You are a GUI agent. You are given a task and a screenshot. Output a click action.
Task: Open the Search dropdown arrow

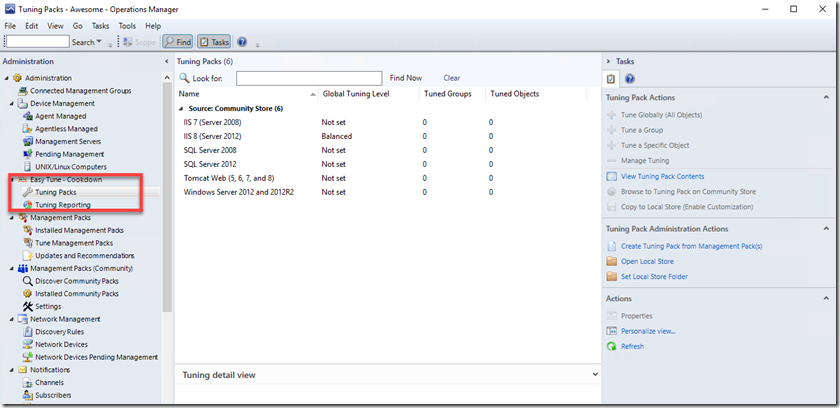[99, 42]
